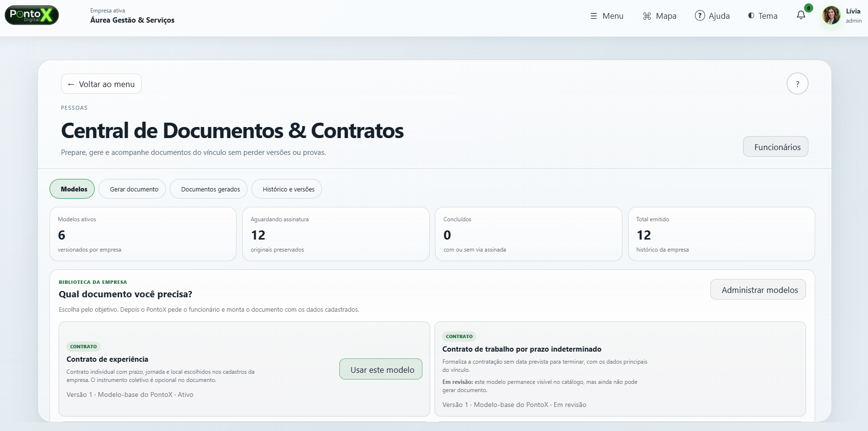Image resolution: width=868 pixels, height=431 pixels.
Task: Click the Concluídos stat card
Action: (x=528, y=234)
